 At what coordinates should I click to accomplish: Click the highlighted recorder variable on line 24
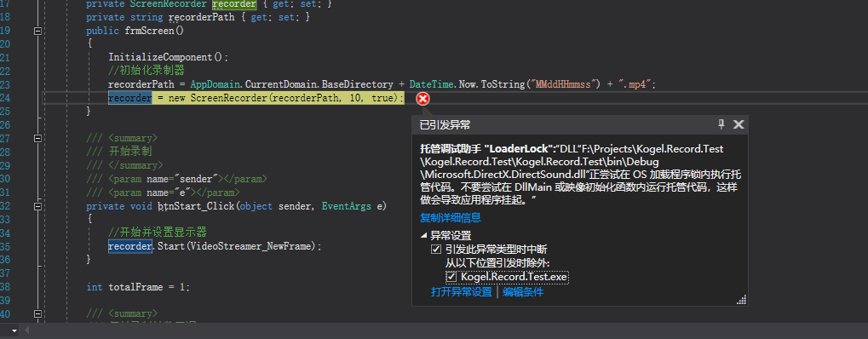[x=130, y=98]
